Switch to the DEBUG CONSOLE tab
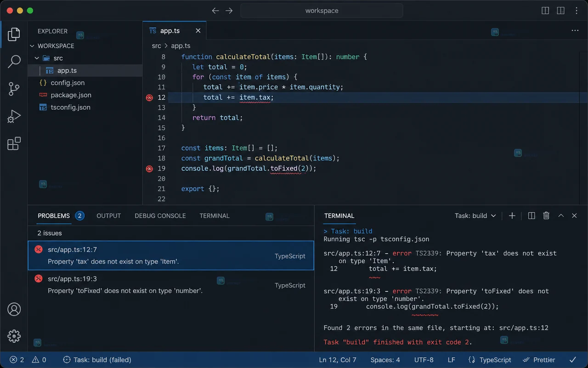588x368 pixels. pyautogui.click(x=160, y=216)
